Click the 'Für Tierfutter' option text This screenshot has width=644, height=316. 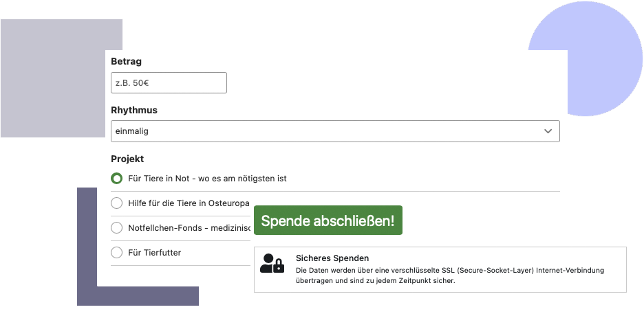(154, 253)
